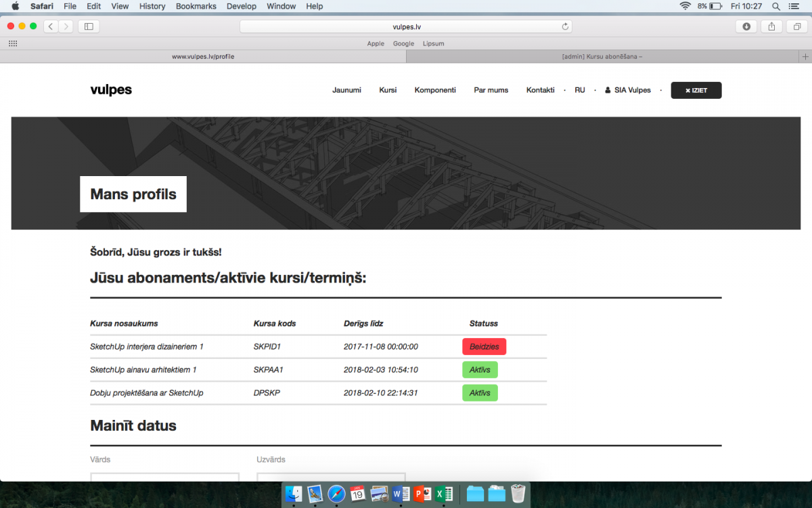Click the vulpes.lv address bar field
812x508 pixels.
(406, 26)
